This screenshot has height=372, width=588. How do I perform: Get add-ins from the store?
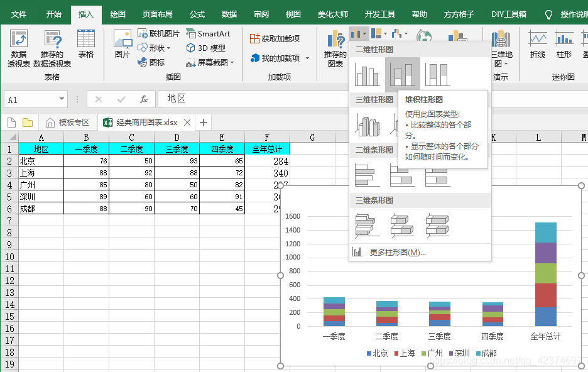(x=275, y=38)
